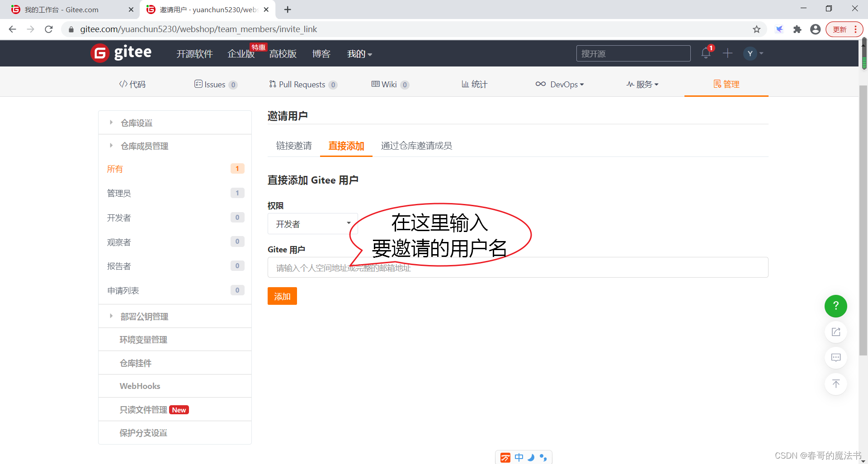The image size is (868, 464).
Task: Click the plus create-new icon in header
Action: (x=727, y=53)
